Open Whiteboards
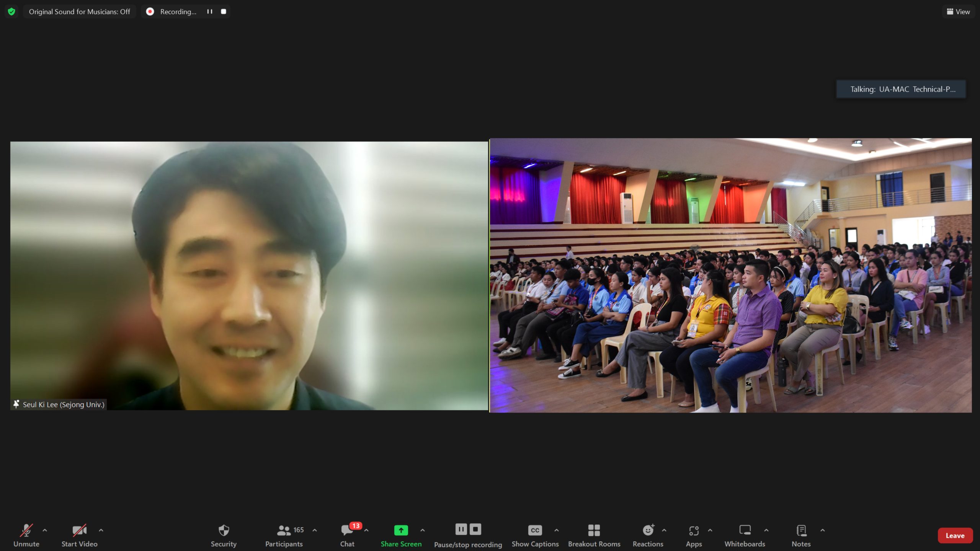The image size is (980, 551). (x=745, y=535)
